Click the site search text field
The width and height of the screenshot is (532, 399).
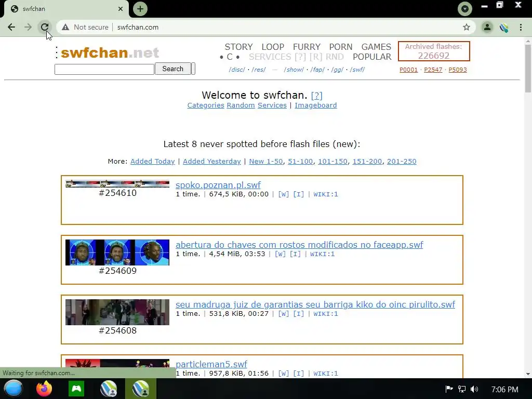click(x=104, y=69)
